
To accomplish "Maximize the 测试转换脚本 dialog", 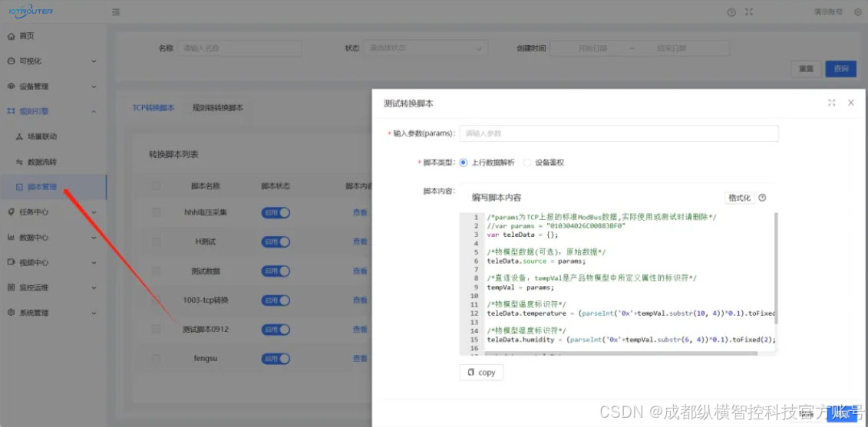I will [x=831, y=102].
